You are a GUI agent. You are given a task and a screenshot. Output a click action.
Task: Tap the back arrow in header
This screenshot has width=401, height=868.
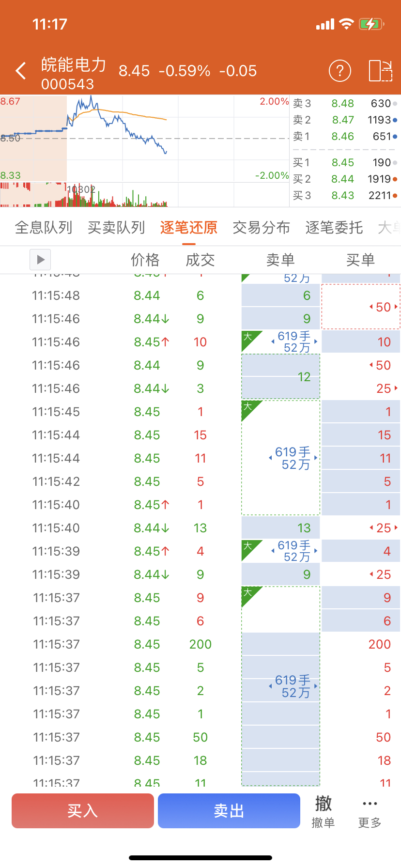click(x=21, y=71)
